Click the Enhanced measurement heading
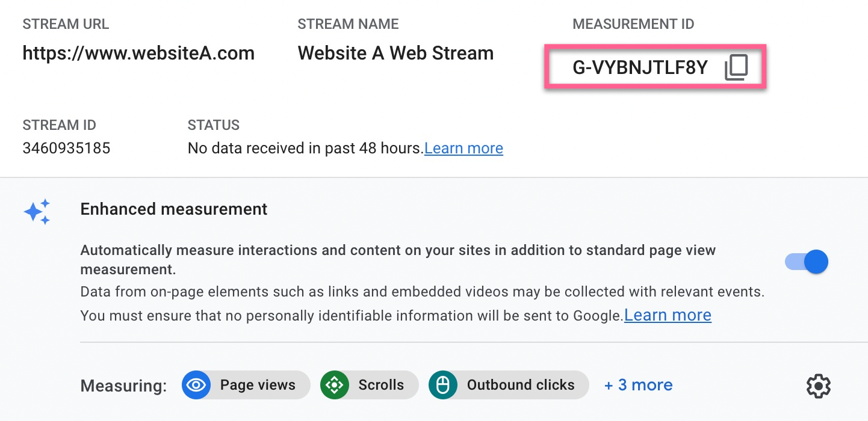The image size is (868, 421). coord(174,209)
